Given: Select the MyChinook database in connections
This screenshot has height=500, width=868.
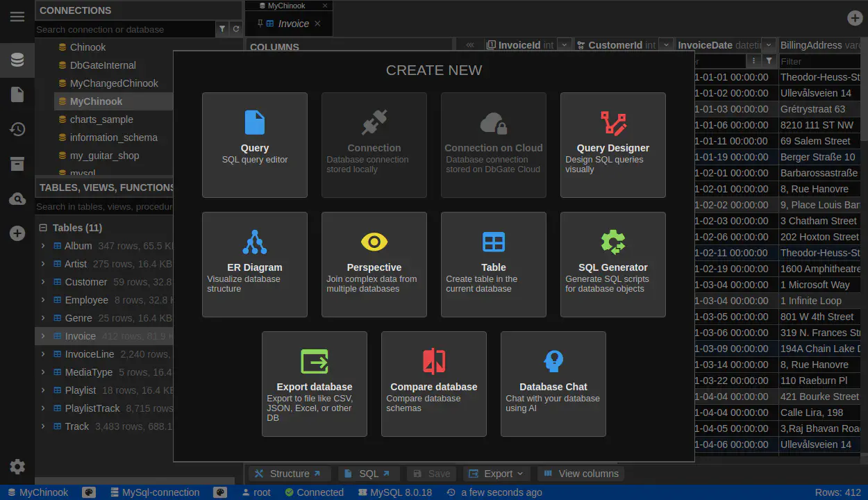Looking at the screenshot, I should (96, 101).
